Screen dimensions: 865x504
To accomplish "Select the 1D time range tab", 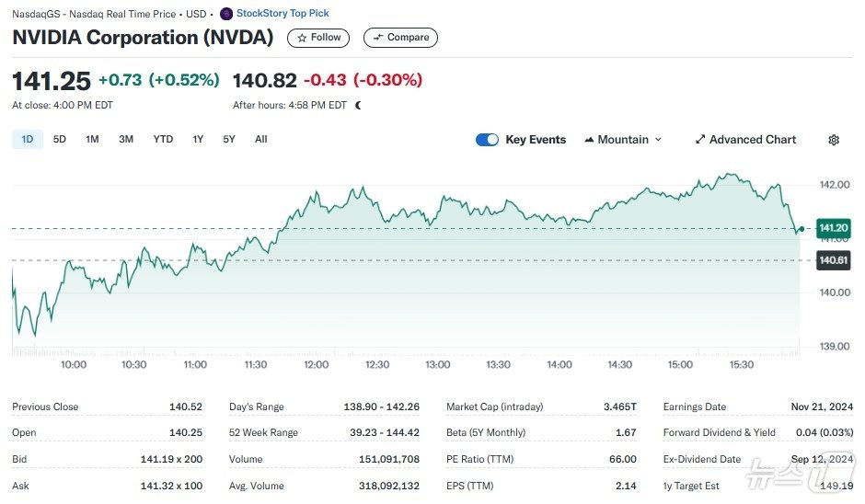I will (x=28, y=140).
